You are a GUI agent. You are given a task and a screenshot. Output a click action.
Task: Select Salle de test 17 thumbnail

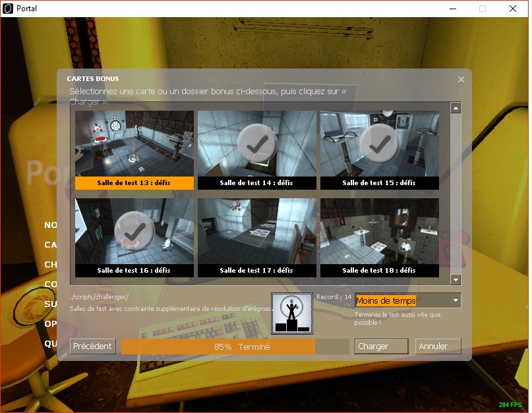tap(256, 231)
